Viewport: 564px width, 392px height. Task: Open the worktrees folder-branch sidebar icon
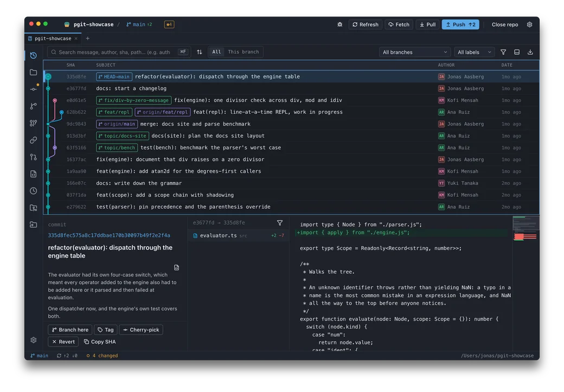[34, 208]
